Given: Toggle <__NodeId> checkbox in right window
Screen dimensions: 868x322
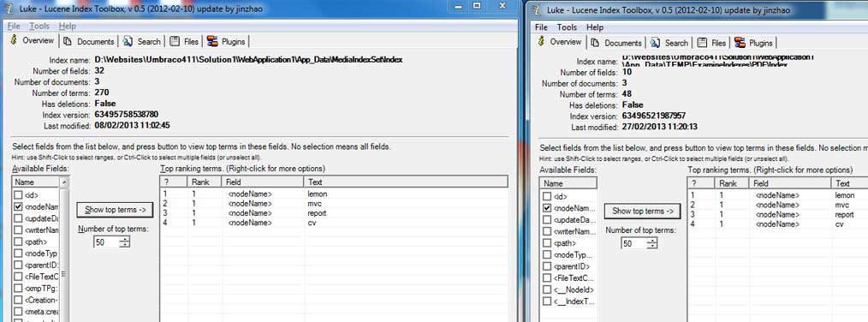Looking at the screenshot, I should pyautogui.click(x=547, y=289).
